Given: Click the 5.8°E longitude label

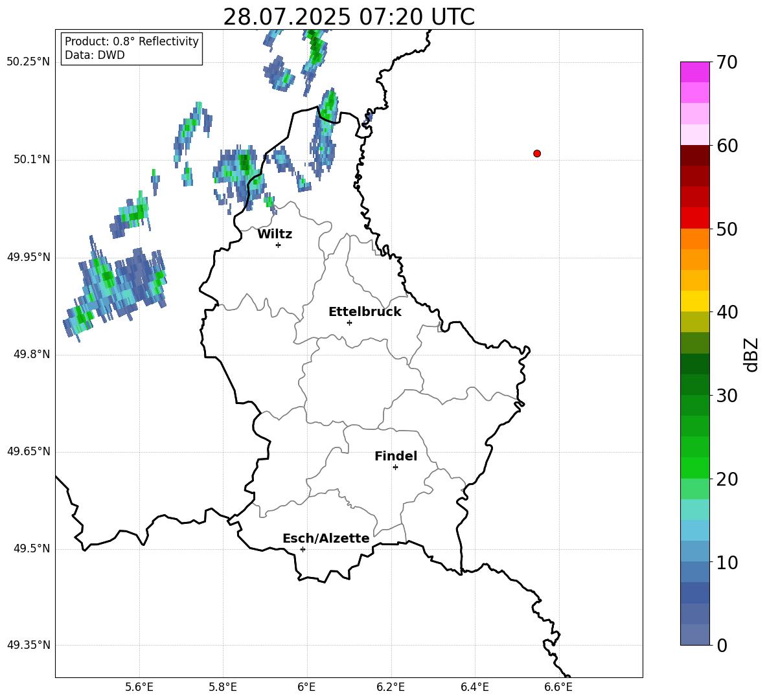Looking at the screenshot, I should (223, 687).
